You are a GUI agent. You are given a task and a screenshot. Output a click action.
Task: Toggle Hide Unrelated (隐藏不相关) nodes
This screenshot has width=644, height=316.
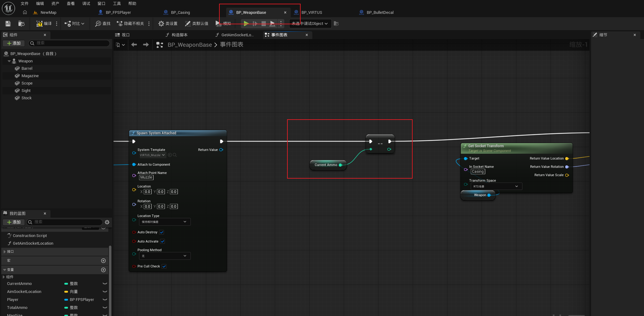click(130, 24)
